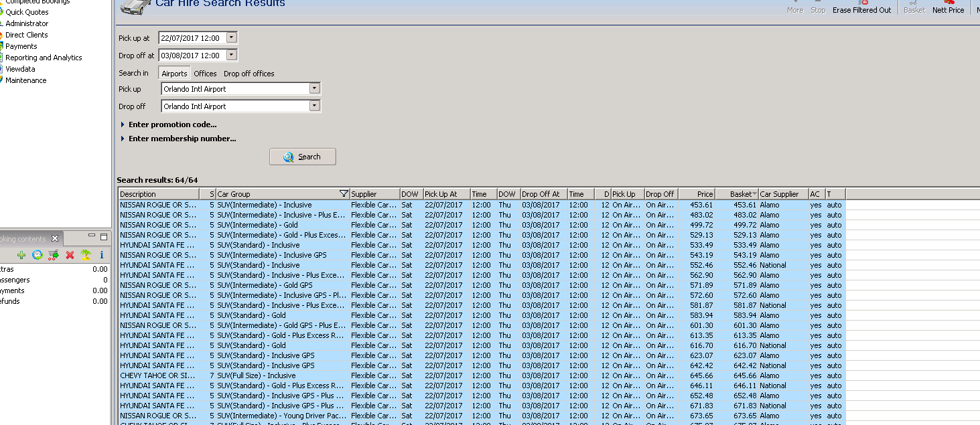Click the green plus add icon
The image size is (980, 425).
tap(21, 255)
